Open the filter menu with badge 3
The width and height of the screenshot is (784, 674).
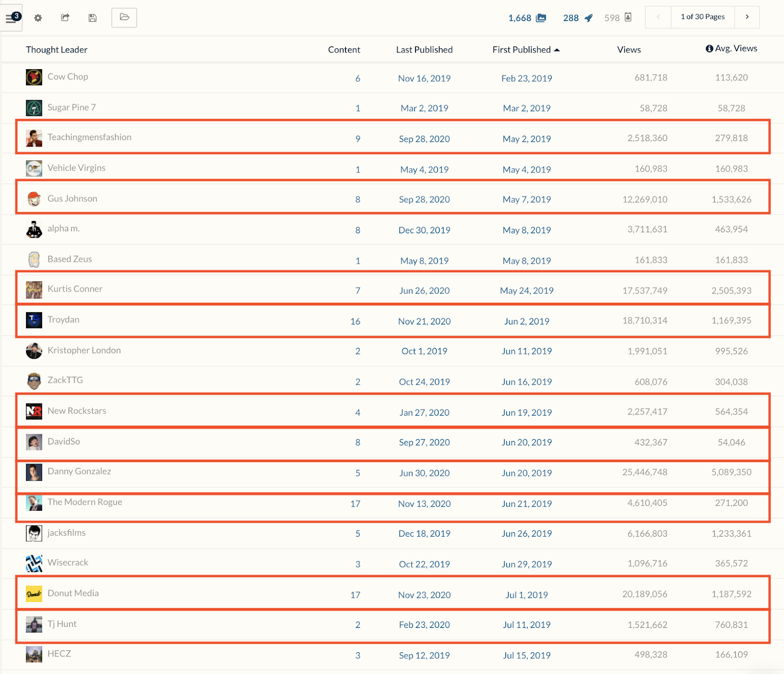click(12, 19)
